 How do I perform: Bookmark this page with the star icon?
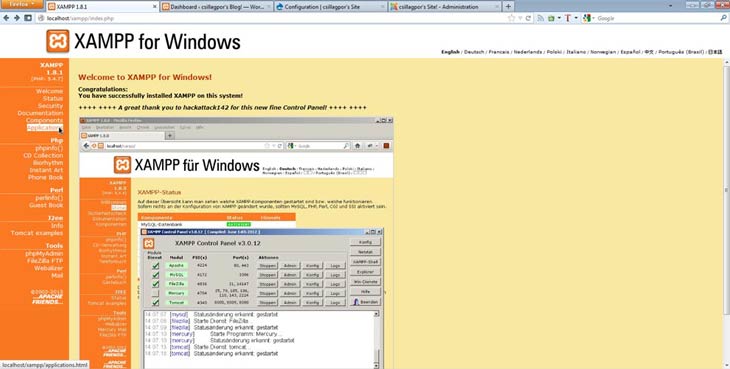click(x=511, y=18)
